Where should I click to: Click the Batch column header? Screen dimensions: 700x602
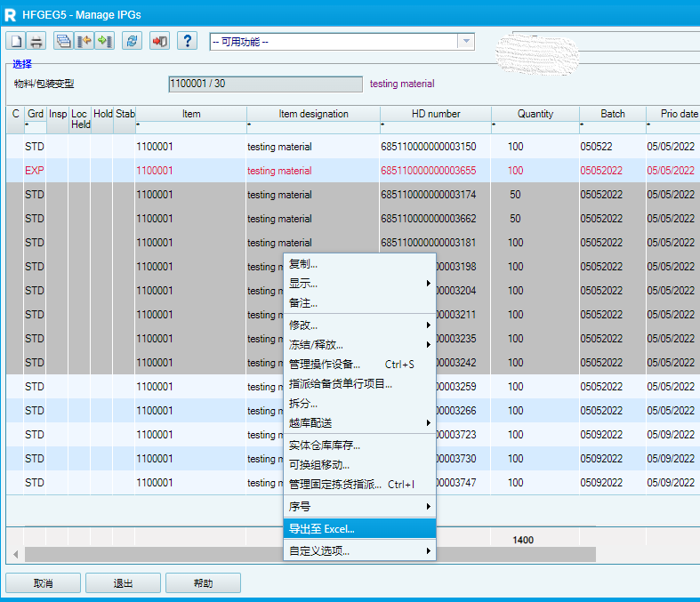point(613,114)
